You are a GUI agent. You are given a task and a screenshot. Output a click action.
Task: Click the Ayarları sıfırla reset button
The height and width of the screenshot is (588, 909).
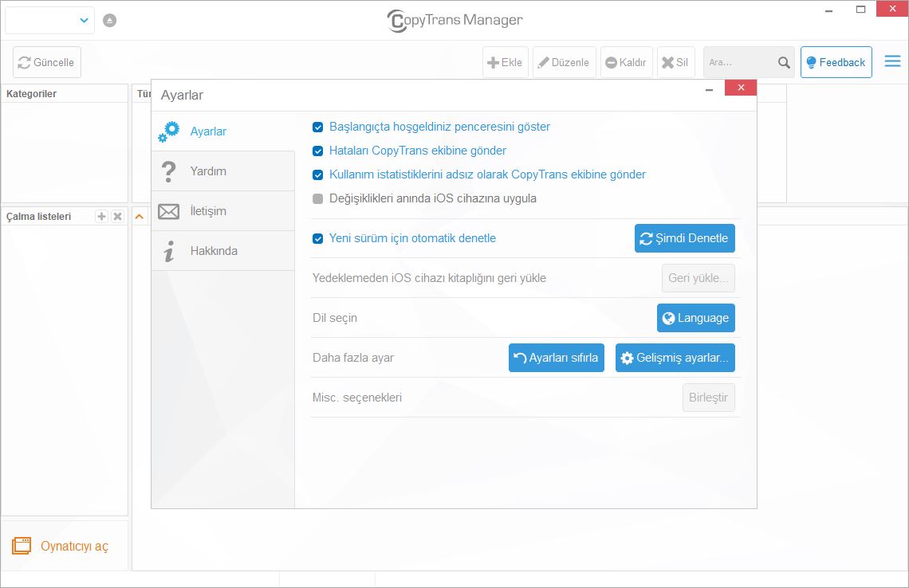point(557,358)
